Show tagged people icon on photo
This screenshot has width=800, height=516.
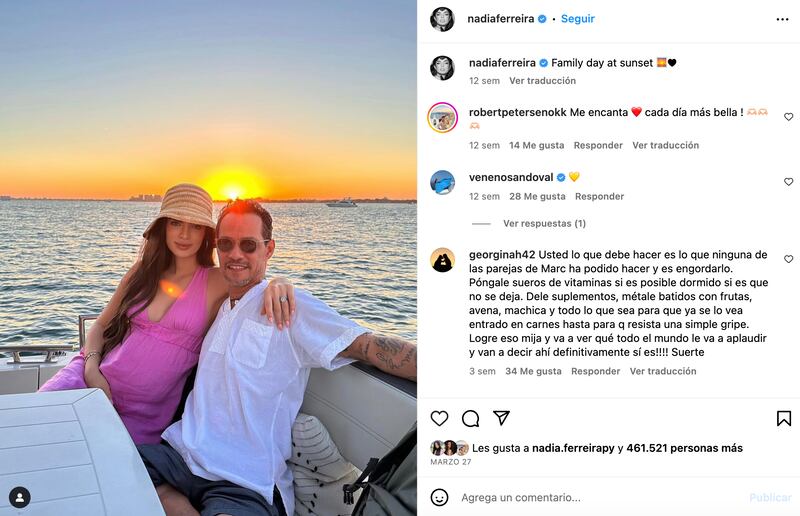click(x=20, y=498)
